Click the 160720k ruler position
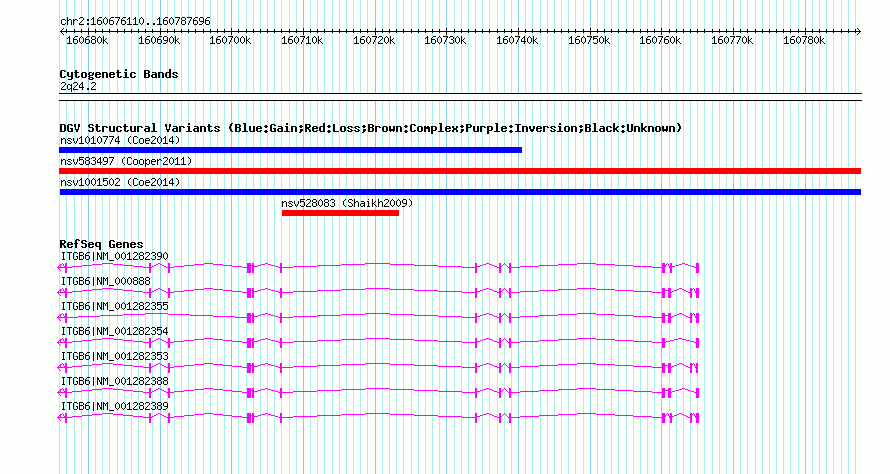Image resolution: width=890 pixels, height=474 pixels. point(374,41)
